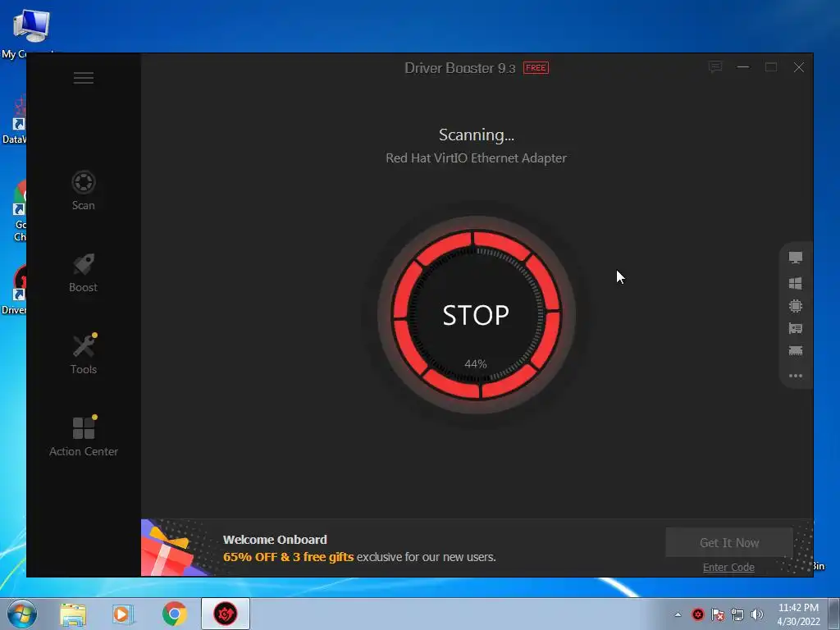Open the Tools section
The height and width of the screenshot is (630, 840).
(x=84, y=354)
